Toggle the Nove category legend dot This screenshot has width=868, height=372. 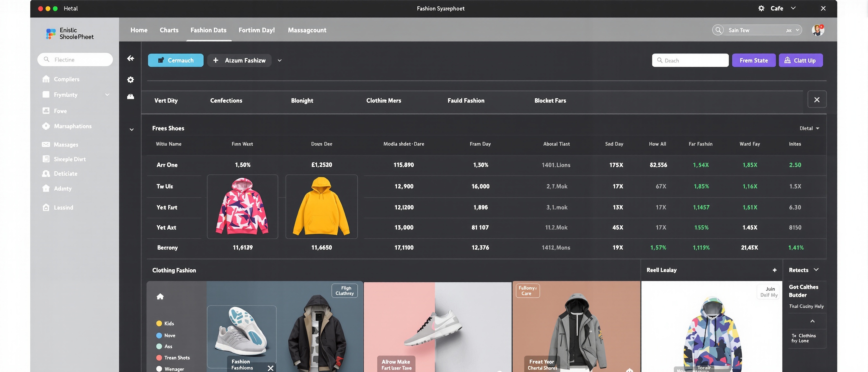point(159,335)
